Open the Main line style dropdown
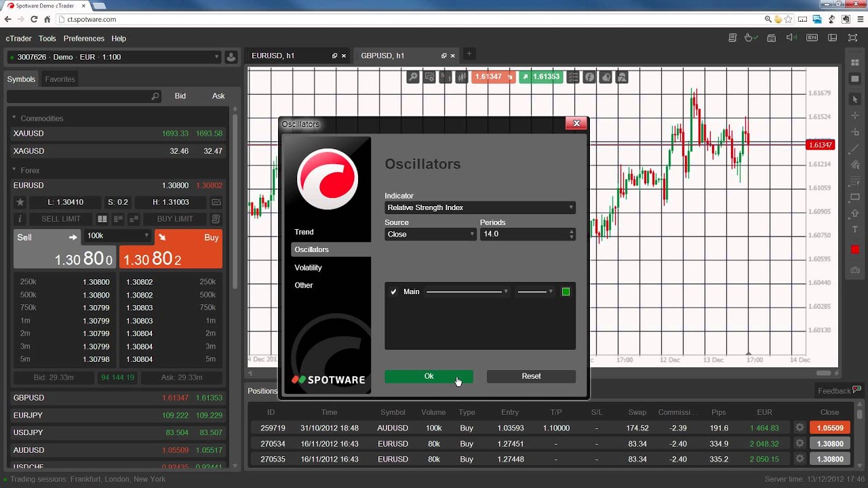Image resolution: width=868 pixels, height=488 pixels. [x=535, y=291]
